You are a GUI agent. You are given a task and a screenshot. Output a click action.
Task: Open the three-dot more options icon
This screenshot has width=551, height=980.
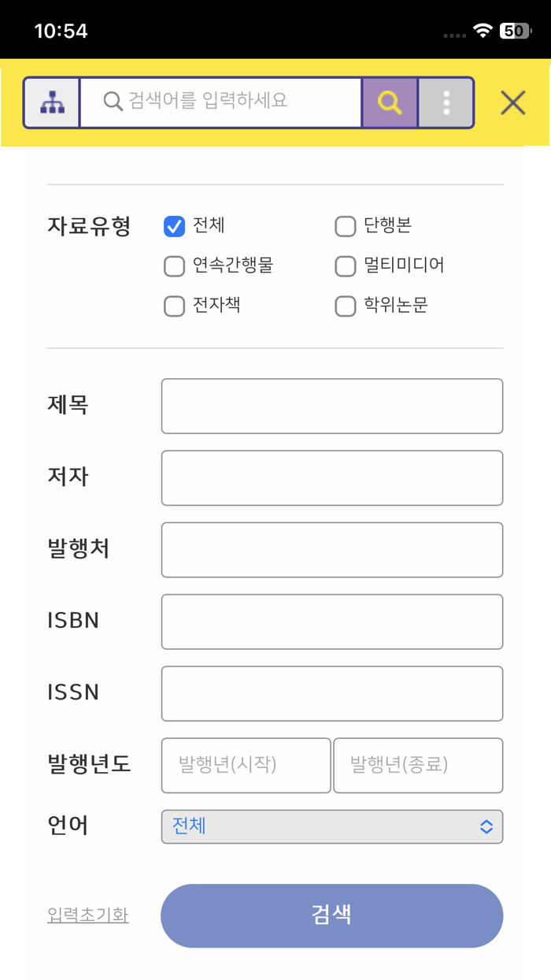point(446,102)
